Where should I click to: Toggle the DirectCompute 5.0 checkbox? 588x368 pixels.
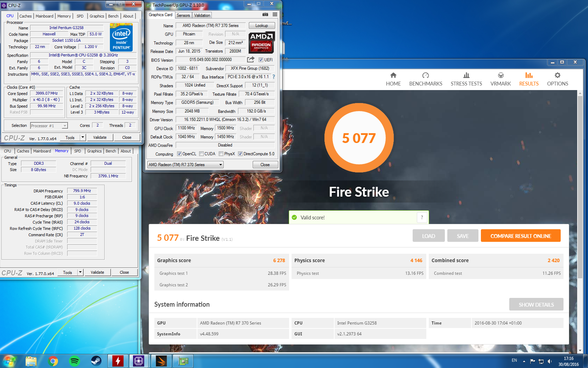tap(240, 154)
